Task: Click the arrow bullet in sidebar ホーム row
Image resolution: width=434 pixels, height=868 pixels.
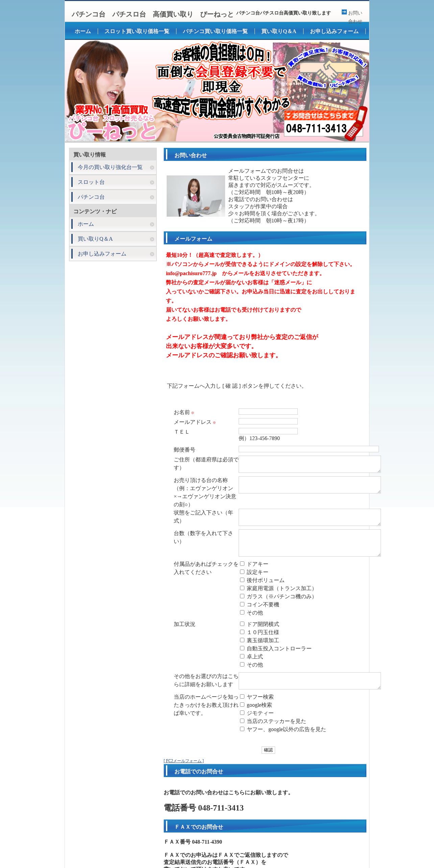Action: click(x=152, y=224)
